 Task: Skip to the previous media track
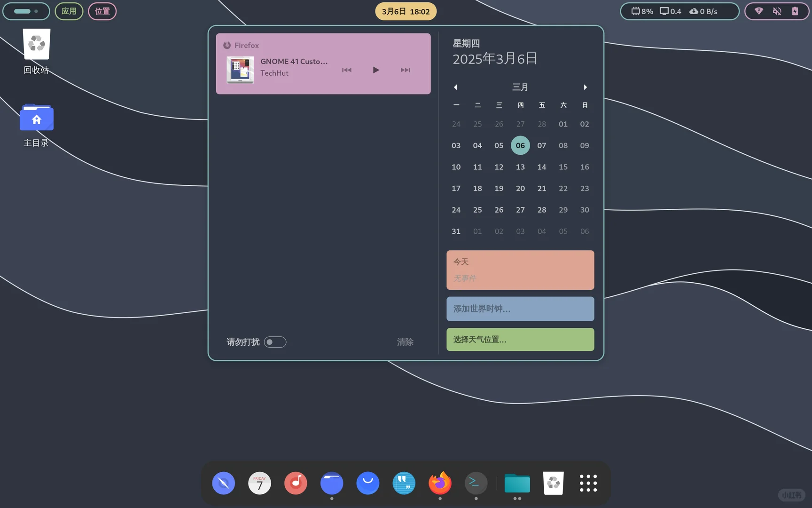pos(347,70)
